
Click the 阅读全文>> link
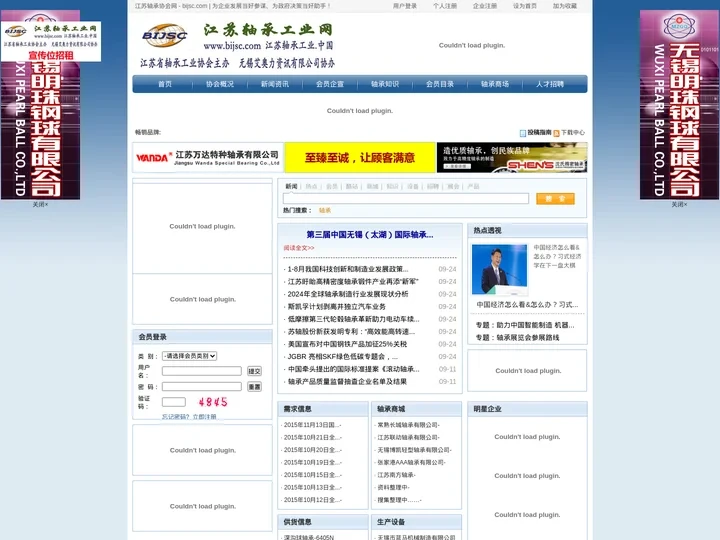(x=298, y=248)
